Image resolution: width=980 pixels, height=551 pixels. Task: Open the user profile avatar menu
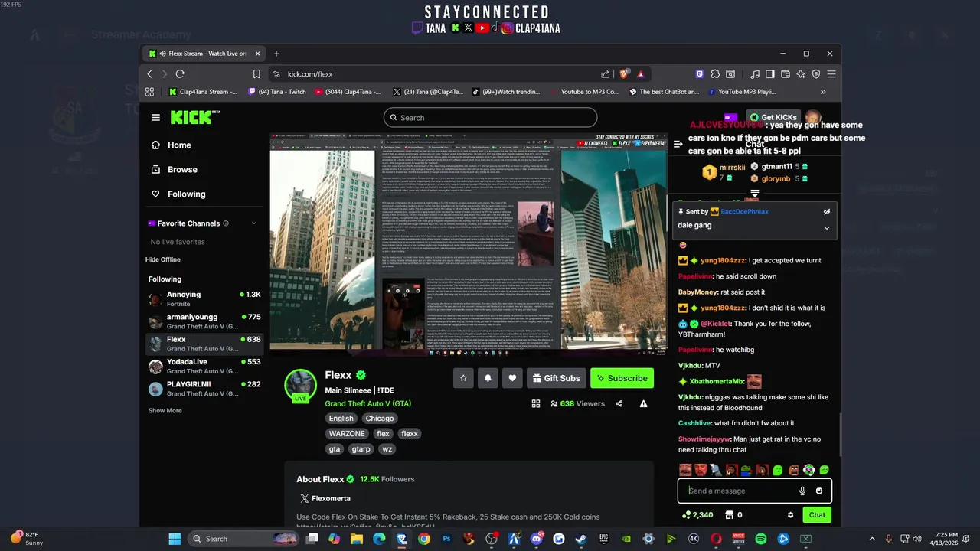point(813,117)
